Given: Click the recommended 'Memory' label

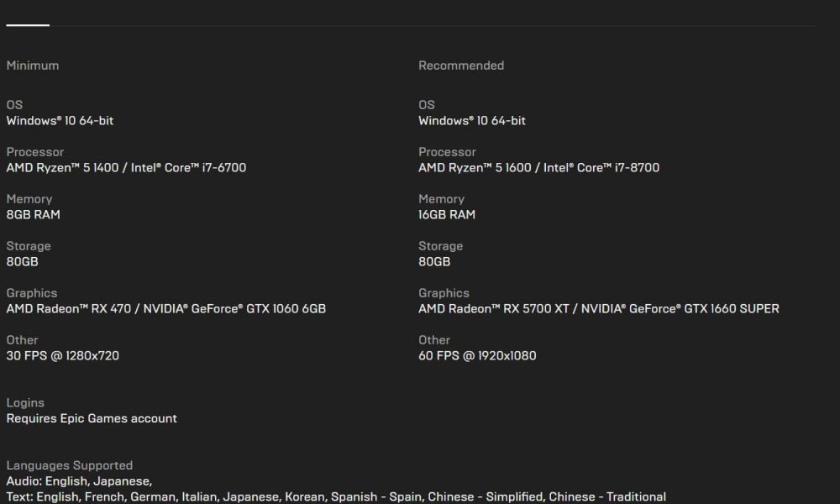Looking at the screenshot, I should point(442,199).
